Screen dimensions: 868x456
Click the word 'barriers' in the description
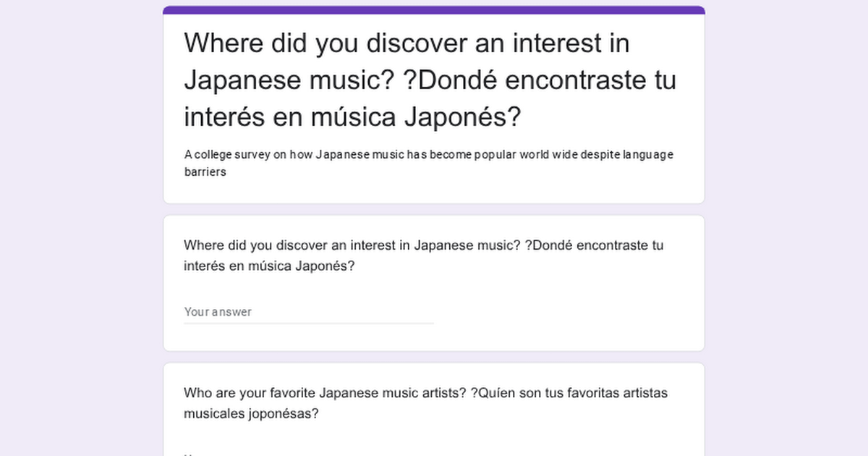tap(205, 172)
